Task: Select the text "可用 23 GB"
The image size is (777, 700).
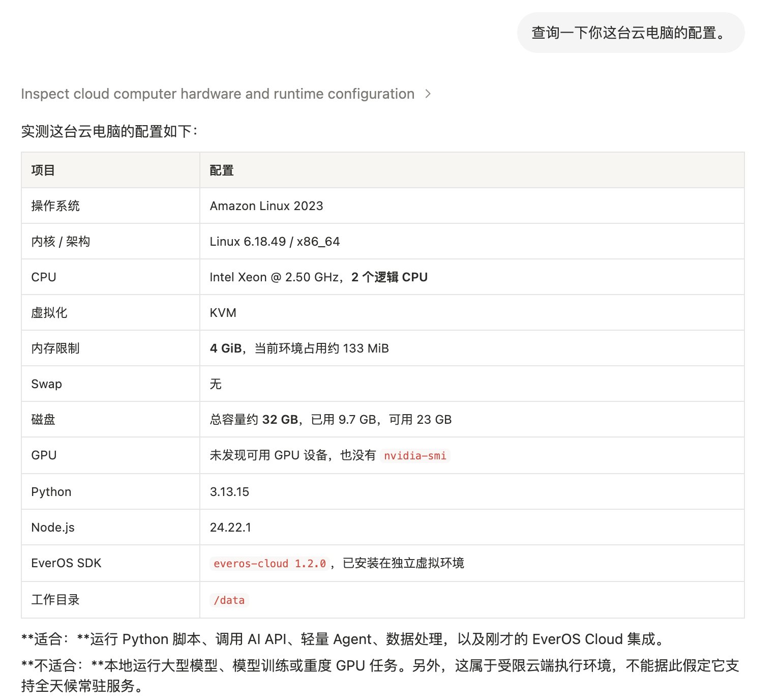Action: pyautogui.click(x=420, y=419)
